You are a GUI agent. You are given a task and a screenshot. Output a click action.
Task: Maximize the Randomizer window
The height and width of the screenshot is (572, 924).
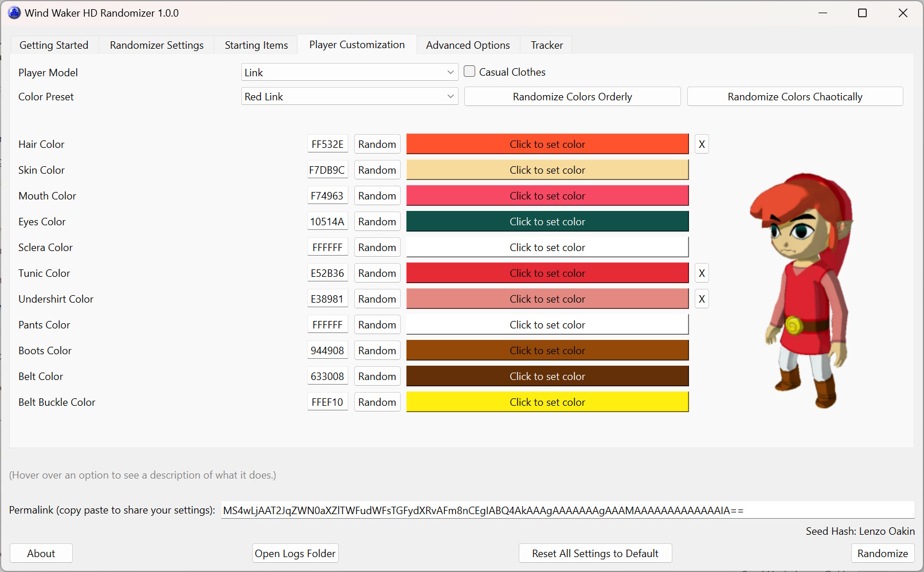click(x=862, y=13)
